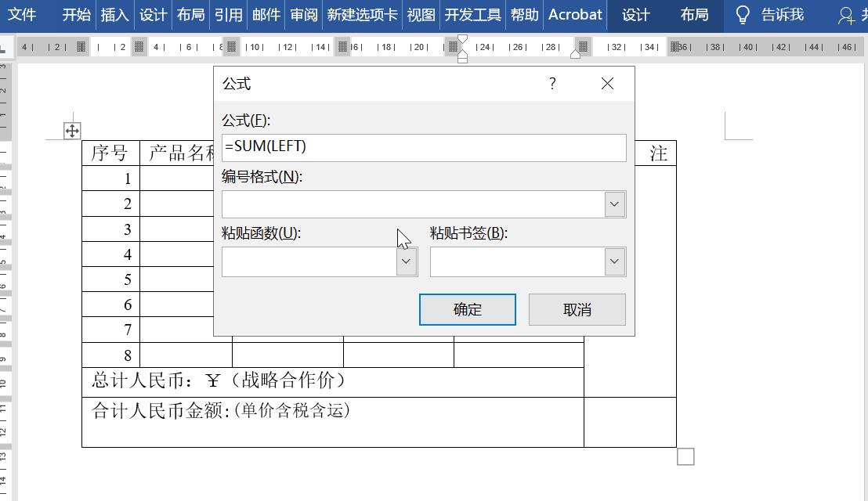Open the 粘贴书签 dropdown
868x501 pixels.
pyautogui.click(x=616, y=261)
